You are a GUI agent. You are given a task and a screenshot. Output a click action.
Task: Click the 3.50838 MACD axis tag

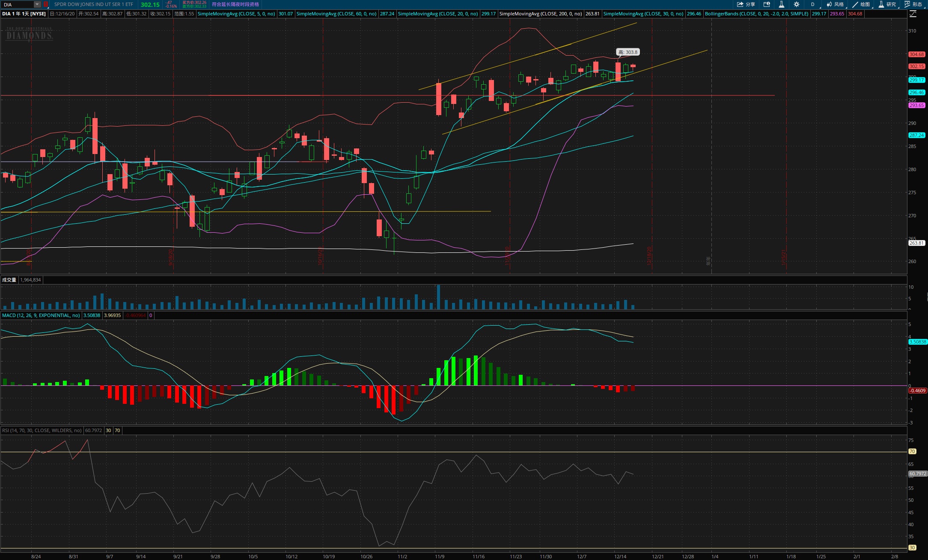click(918, 342)
